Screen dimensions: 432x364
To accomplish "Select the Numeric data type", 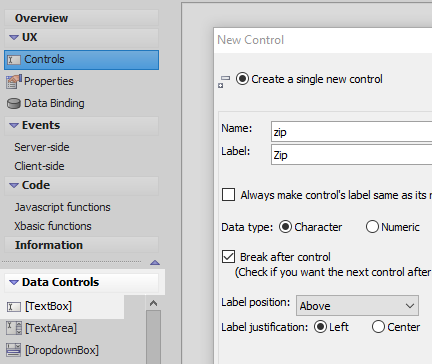I will (372, 227).
